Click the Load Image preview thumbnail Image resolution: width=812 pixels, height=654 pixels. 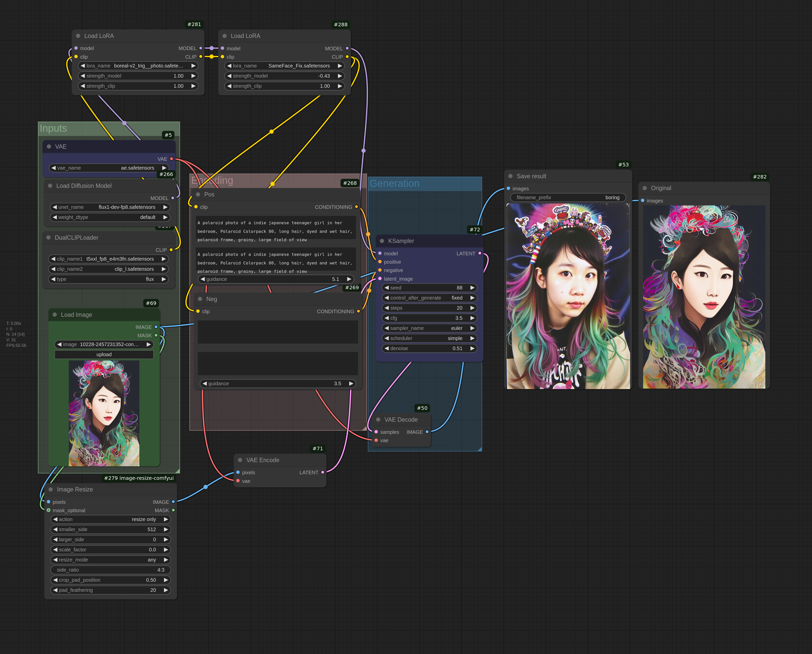pos(104,413)
